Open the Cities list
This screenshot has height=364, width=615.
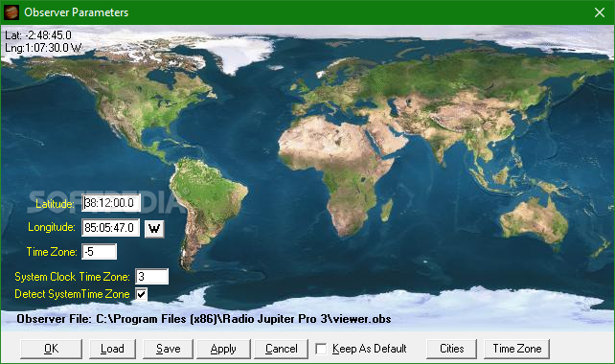coord(451,349)
